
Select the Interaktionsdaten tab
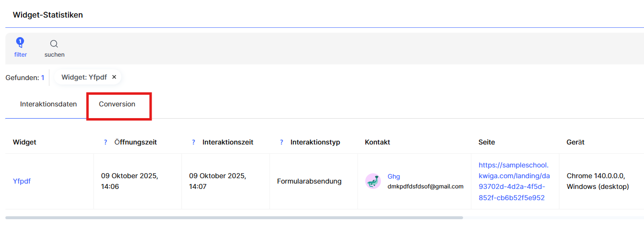coord(48,104)
